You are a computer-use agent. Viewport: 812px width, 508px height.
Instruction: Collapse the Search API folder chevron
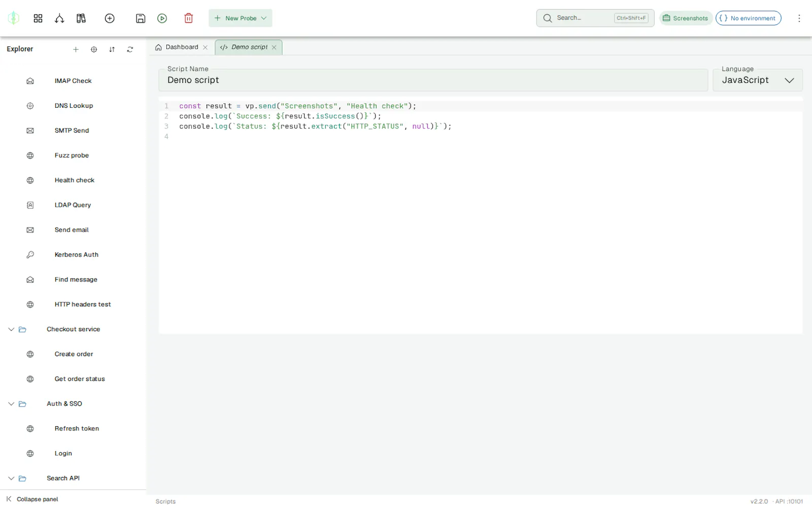(11, 479)
